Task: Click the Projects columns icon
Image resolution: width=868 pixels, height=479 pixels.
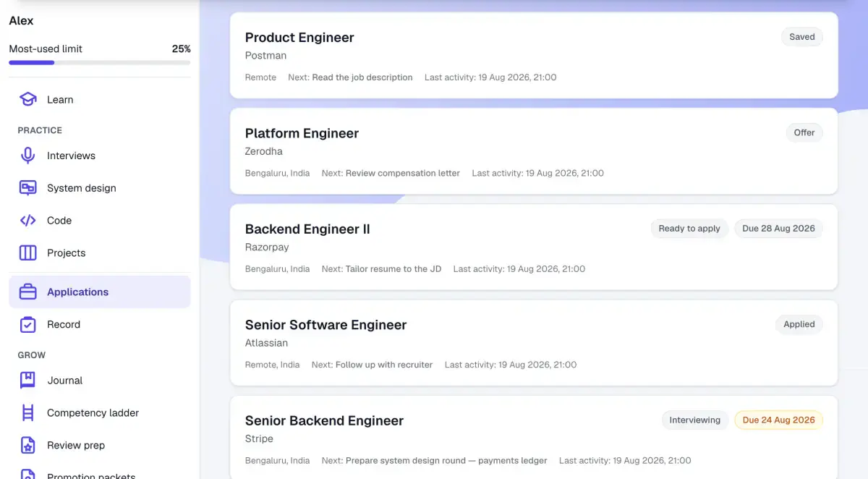Action: click(x=27, y=253)
